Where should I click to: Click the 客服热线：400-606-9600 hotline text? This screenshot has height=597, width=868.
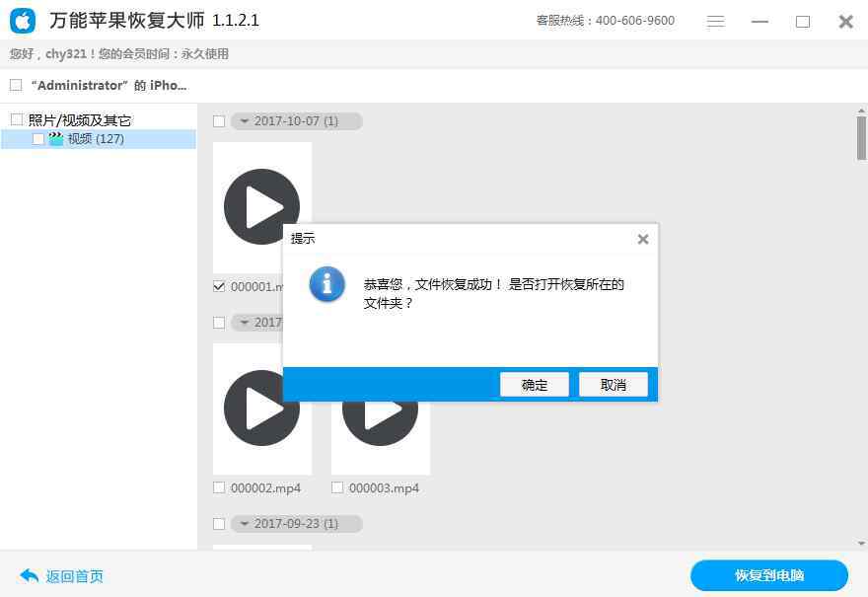pyautogui.click(x=605, y=21)
